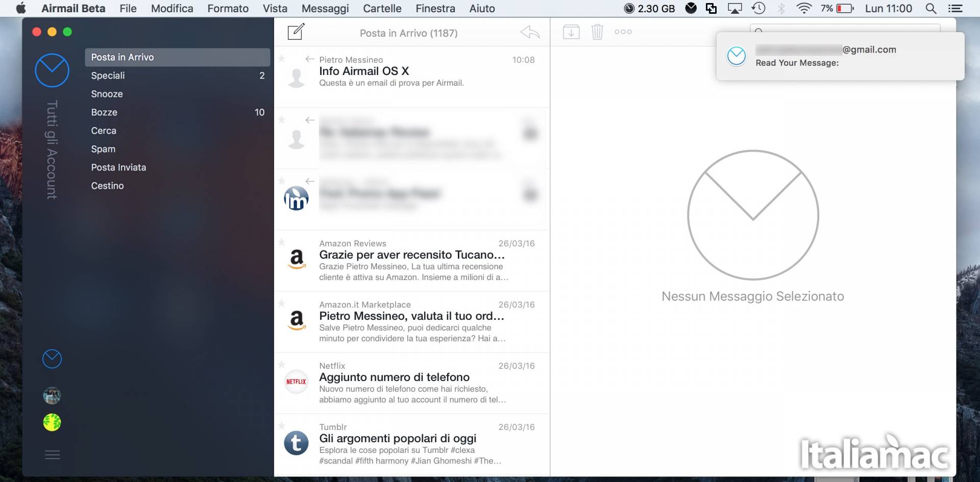Open 'Grazie per aver recensito Tucano' email

pos(412,261)
